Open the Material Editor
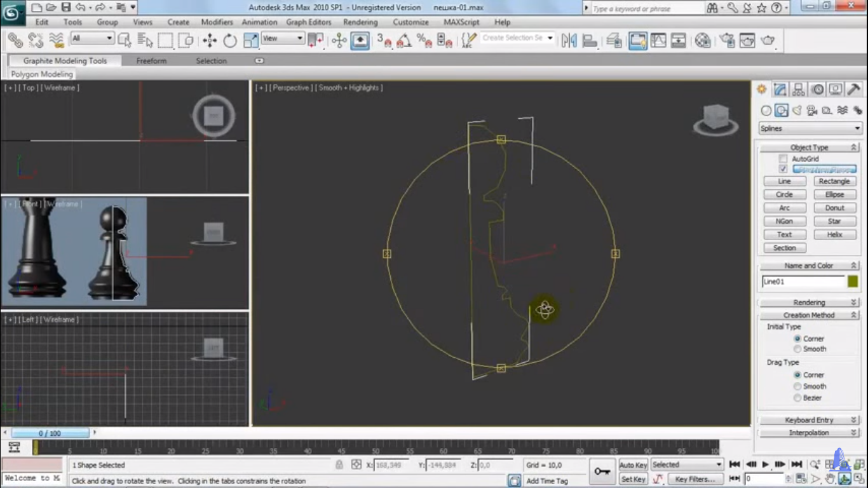The height and width of the screenshot is (488, 868). coord(702,41)
